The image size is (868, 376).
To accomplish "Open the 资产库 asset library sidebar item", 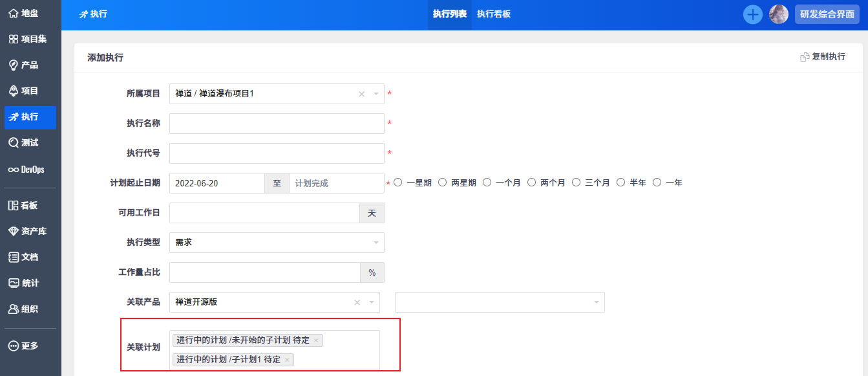I will click(30, 231).
